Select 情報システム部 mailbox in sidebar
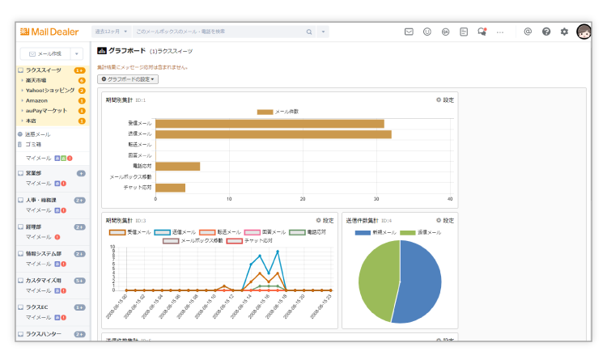 pyautogui.click(x=44, y=254)
